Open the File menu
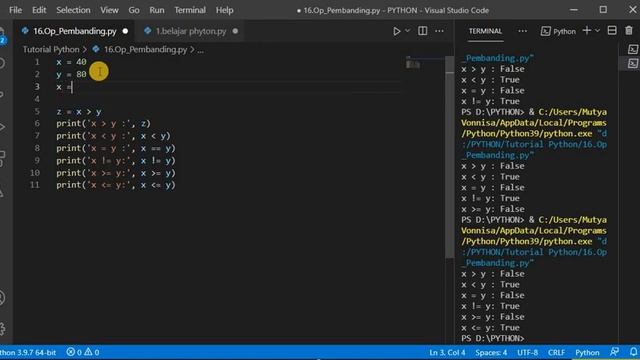 tap(16, 10)
